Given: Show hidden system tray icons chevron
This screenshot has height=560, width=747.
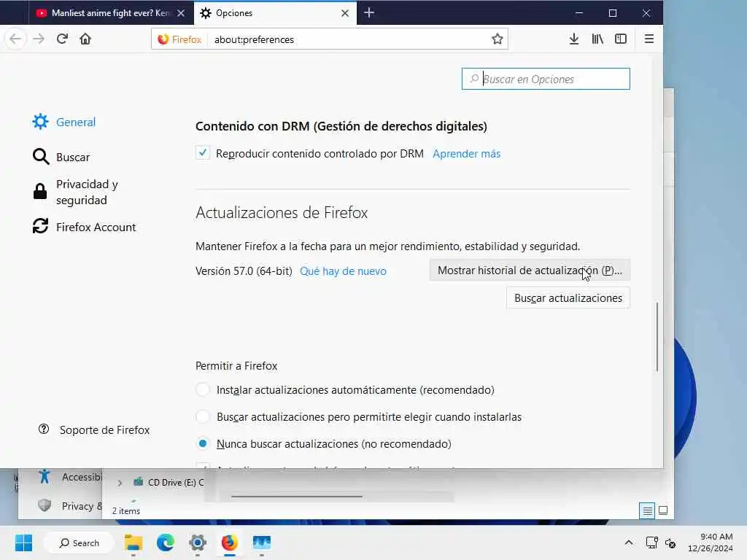Looking at the screenshot, I should [x=629, y=542].
